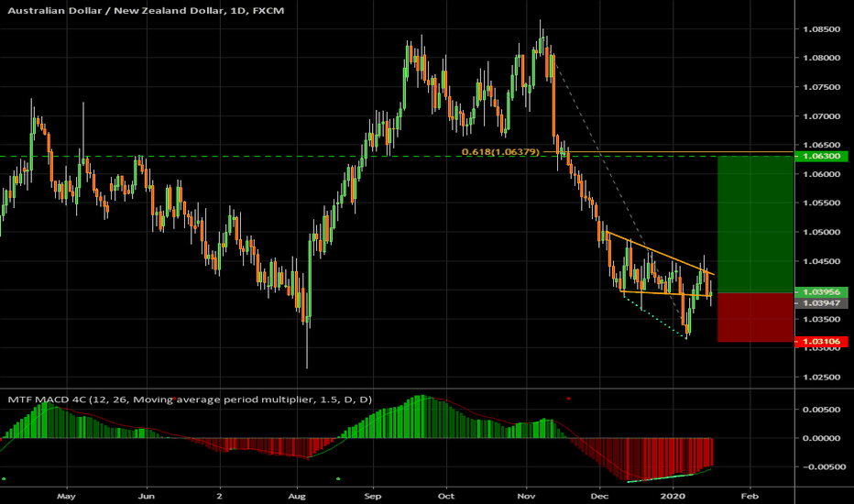Select the green dashed horizontal line at 1.06300
The image size is (854, 504).
(275, 157)
